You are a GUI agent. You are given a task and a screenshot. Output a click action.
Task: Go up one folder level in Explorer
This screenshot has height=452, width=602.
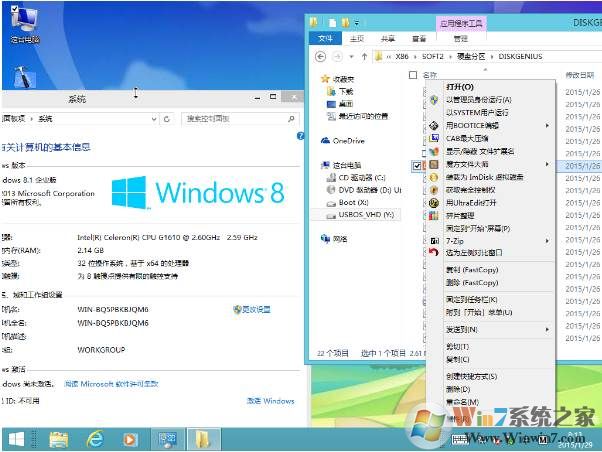(x=364, y=57)
